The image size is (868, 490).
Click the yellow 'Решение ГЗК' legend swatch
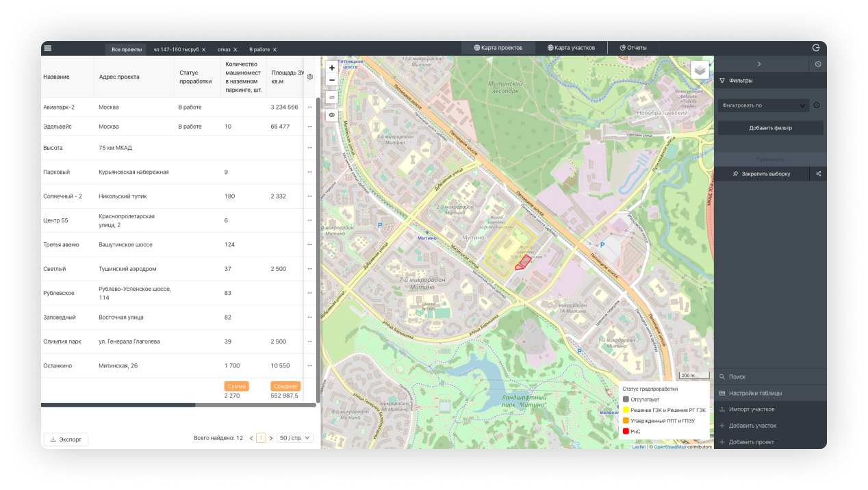click(626, 410)
